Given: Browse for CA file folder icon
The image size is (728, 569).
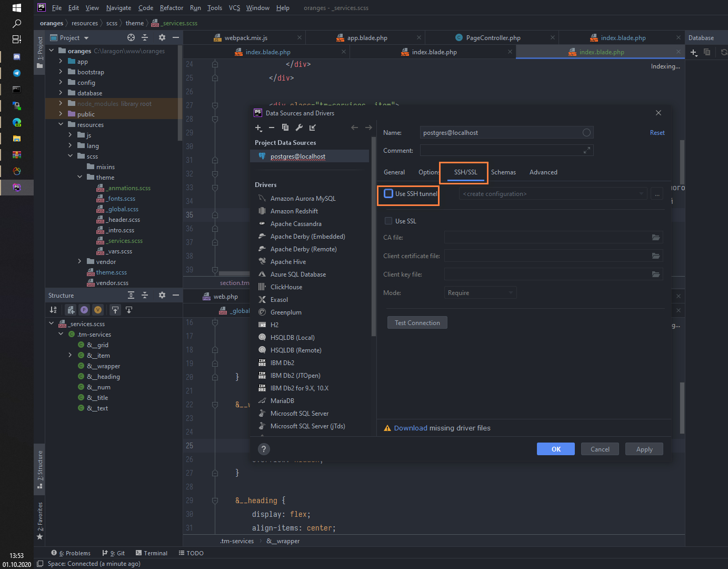Looking at the screenshot, I should pyautogui.click(x=656, y=238).
